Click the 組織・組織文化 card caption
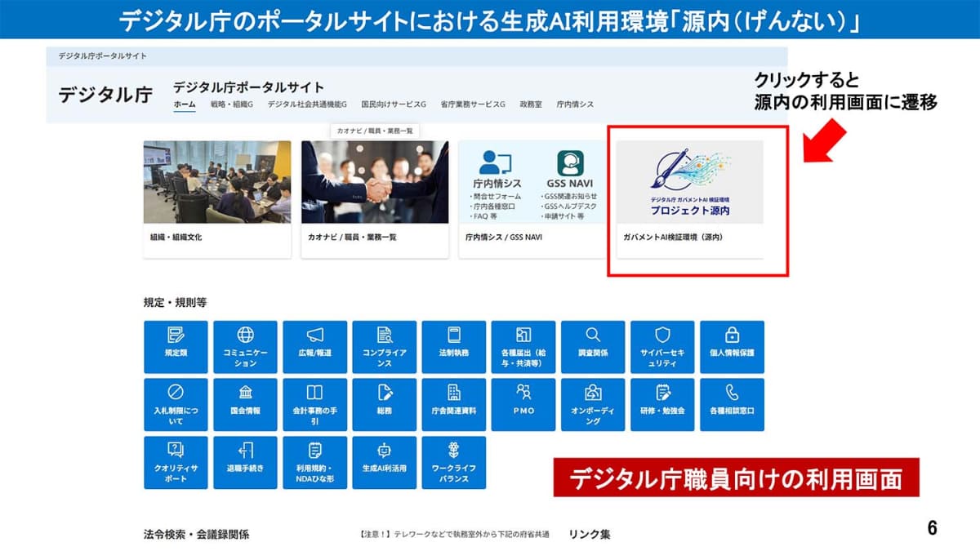Viewport: 980px width, 551px height. tap(176, 238)
